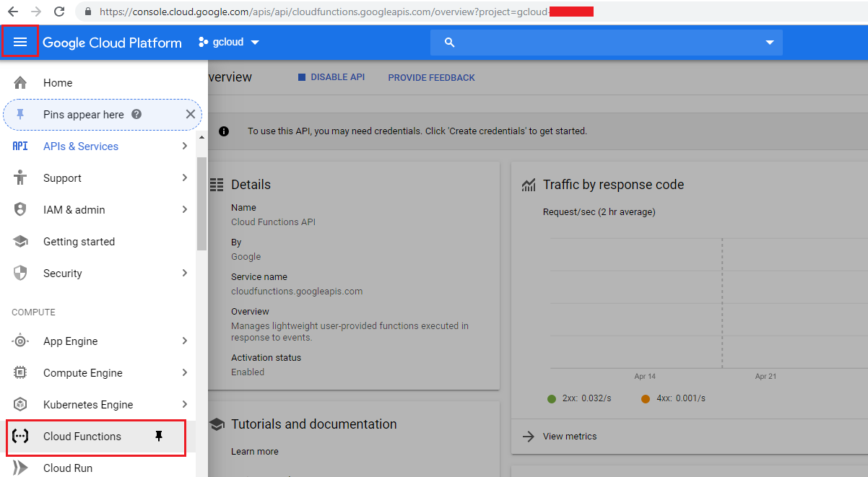Dismiss the Pins appear here hint
The width and height of the screenshot is (868, 477).
tap(191, 114)
